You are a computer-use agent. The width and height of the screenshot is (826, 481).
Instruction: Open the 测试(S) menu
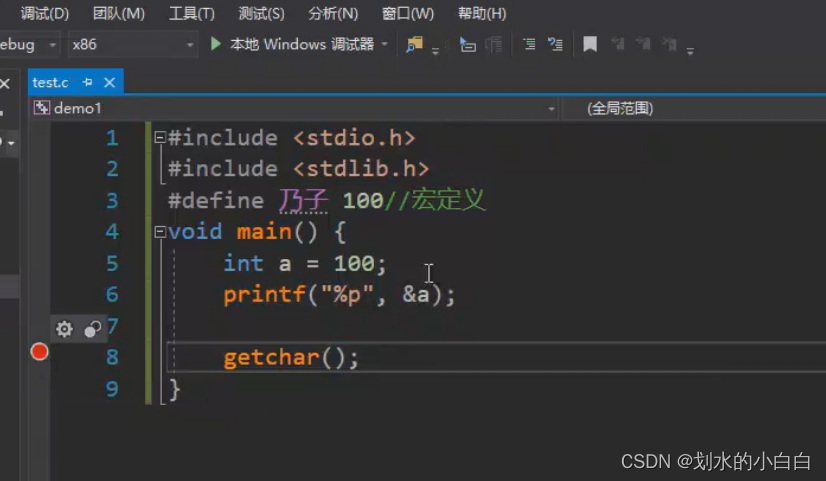point(261,13)
